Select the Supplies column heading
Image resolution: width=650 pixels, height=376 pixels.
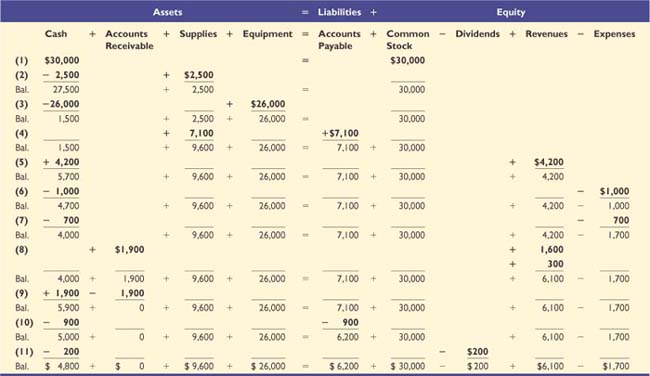tap(198, 34)
